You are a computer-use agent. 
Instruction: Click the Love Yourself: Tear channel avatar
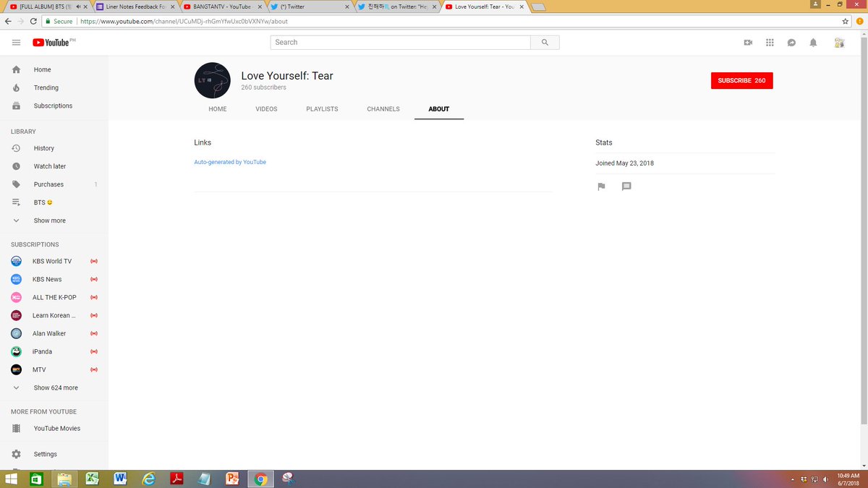click(x=213, y=80)
